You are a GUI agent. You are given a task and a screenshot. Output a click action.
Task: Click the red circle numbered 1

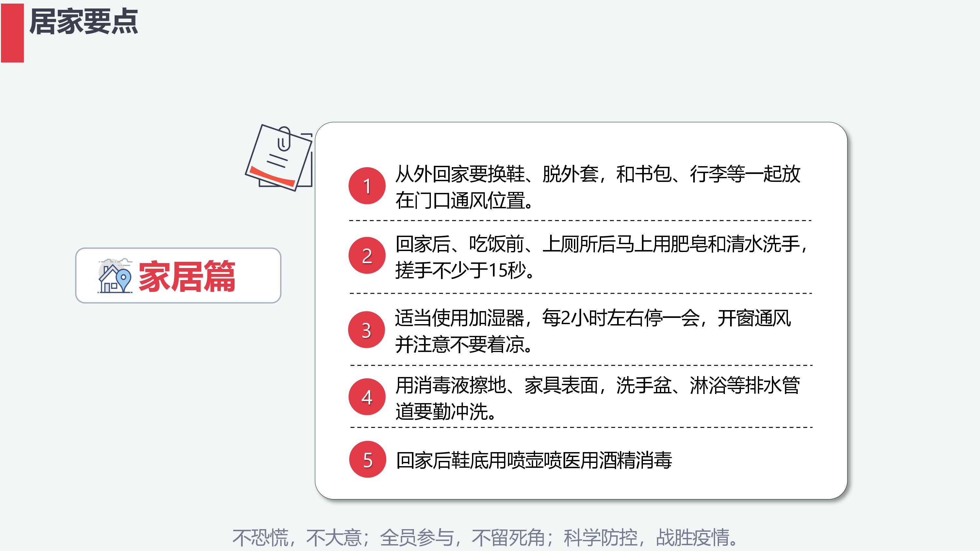[x=367, y=185]
